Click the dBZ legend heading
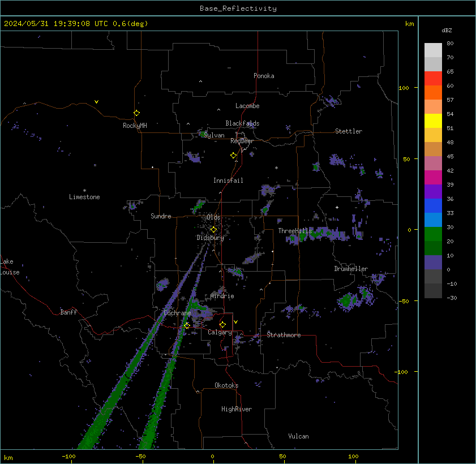The width and height of the screenshot is (476, 464). coord(447,31)
